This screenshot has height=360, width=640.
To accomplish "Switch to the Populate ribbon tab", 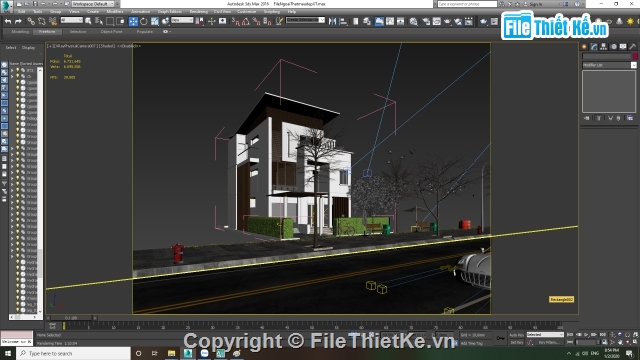I will pos(144,31).
